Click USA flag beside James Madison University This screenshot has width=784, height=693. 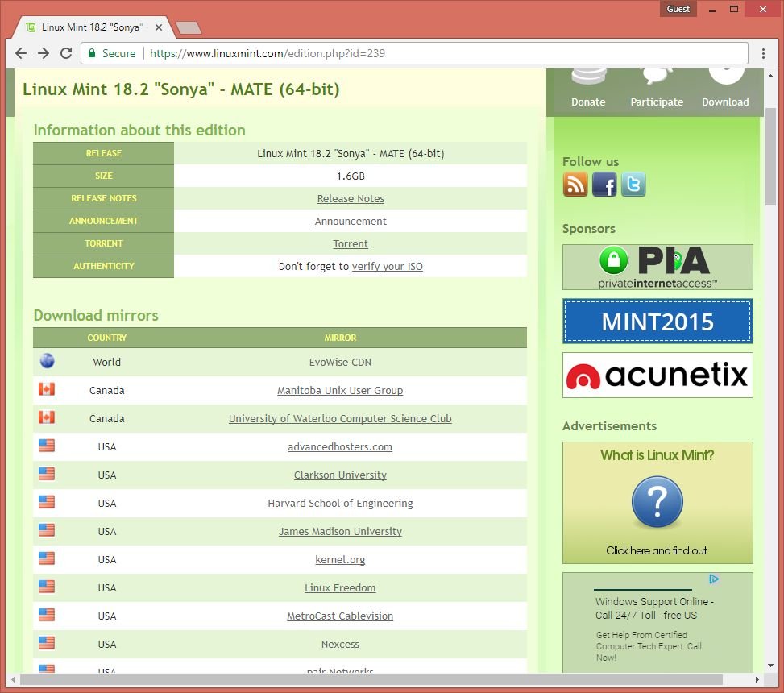[47, 530]
